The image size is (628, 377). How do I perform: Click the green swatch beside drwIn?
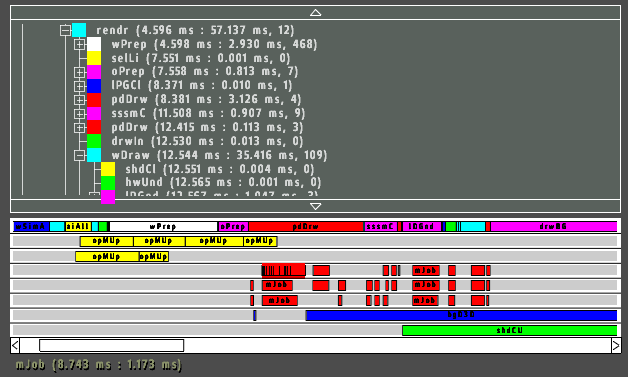click(94, 141)
